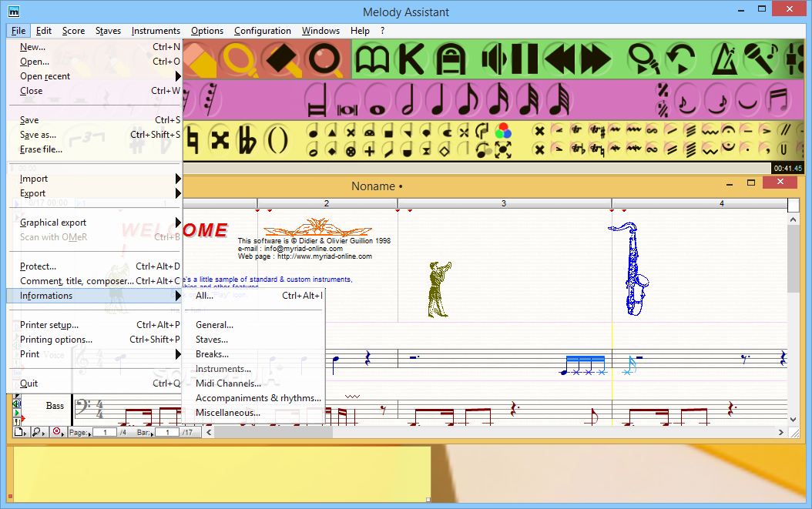Select General... in Informations submenu

coord(253,325)
